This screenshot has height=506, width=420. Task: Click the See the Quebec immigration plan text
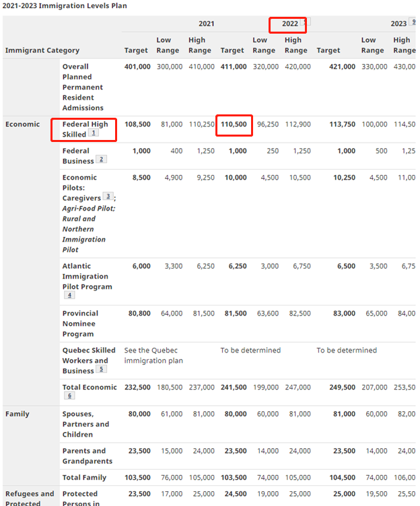[153, 356]
